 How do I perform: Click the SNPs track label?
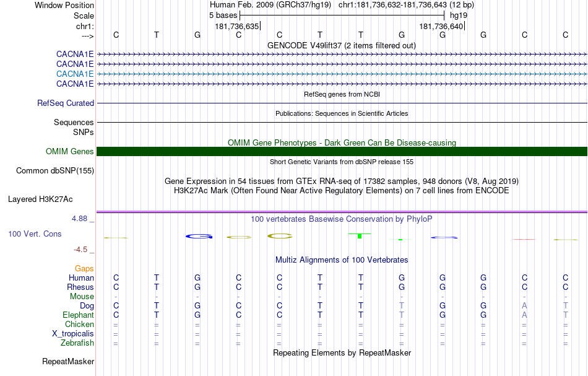(84, 132)
